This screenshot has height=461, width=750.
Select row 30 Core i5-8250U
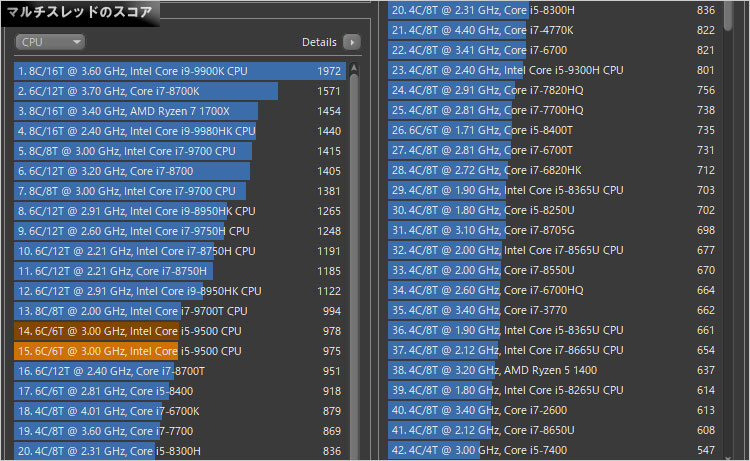tap(554, 210)
